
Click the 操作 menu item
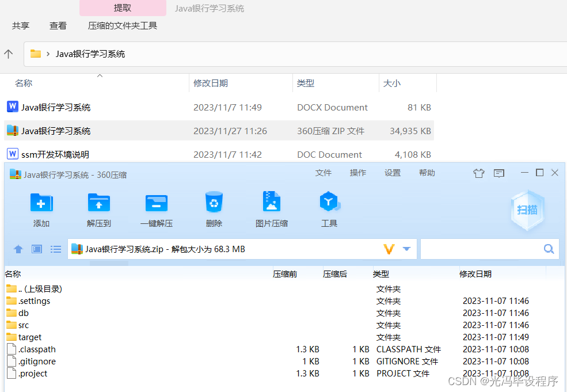click(357, 172)
